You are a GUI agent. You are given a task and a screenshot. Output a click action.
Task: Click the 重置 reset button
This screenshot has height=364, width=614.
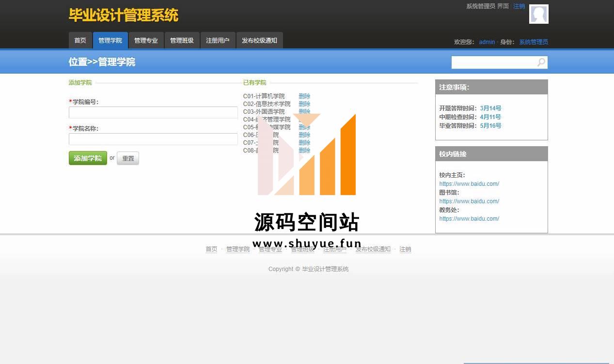[128, 158]
